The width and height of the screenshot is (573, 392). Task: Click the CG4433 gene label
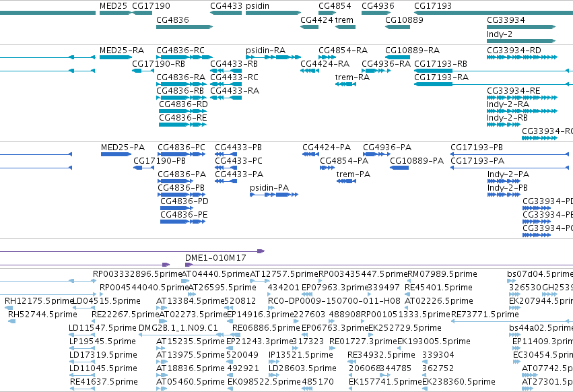click(226, 6)
